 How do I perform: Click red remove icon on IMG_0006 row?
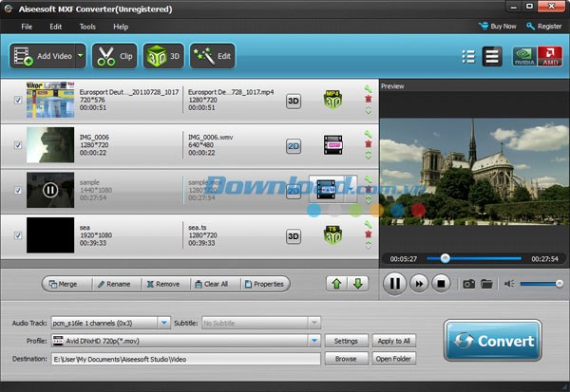point(369,144)
